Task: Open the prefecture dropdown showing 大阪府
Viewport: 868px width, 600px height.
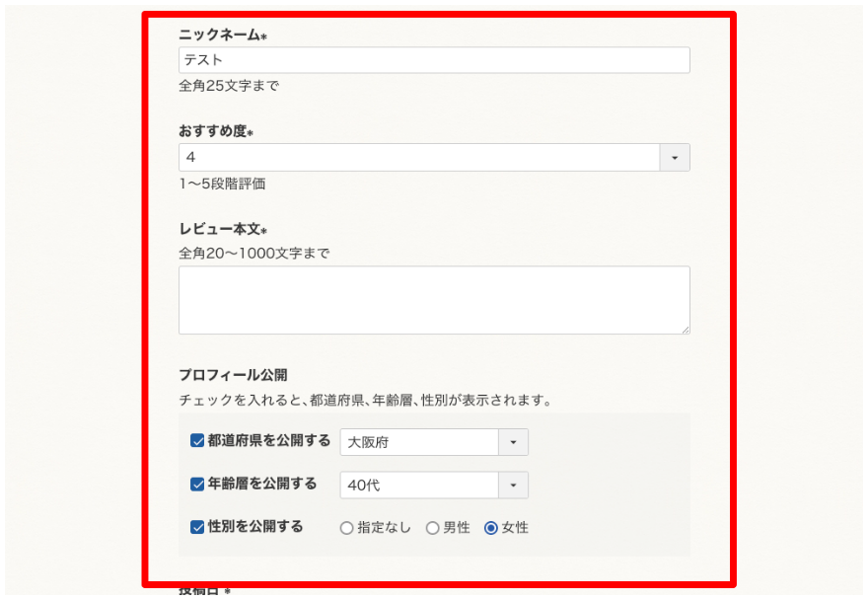Action: [424, 442]
